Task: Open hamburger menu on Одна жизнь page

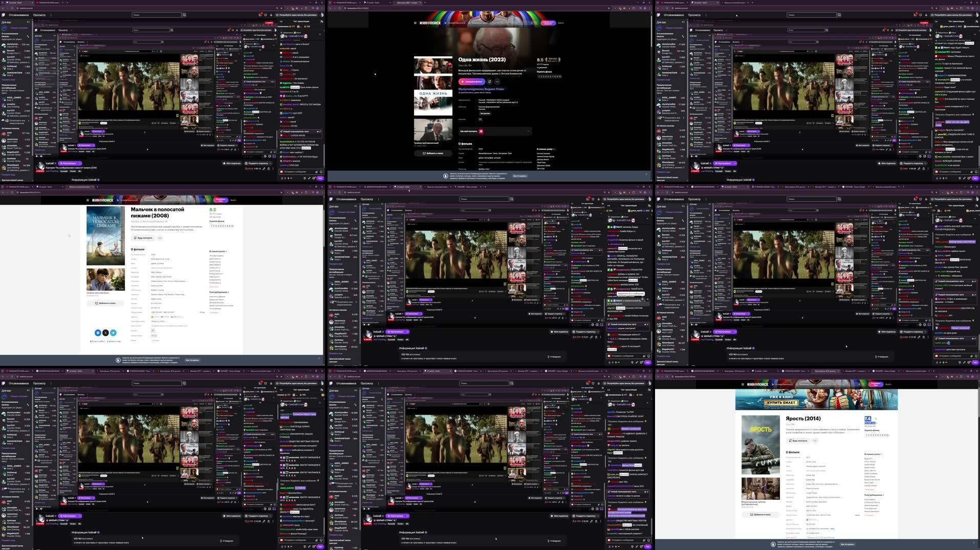Action: tap(415, 23)
